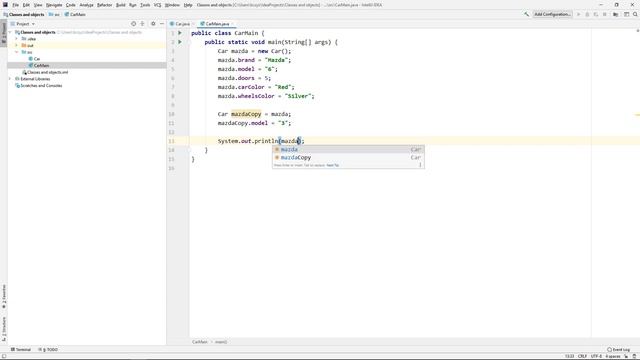The height and width of the screenshot is (360, 640).
Task: Click the mazdaCopy variable on line 10
Action: (246, 114)
